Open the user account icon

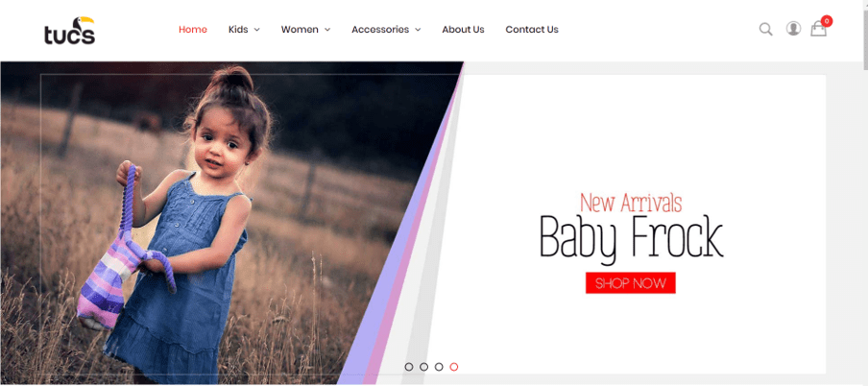coord(793,28)
